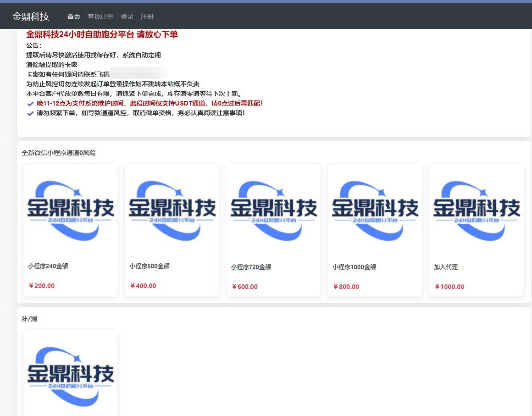Image resolution: width=532 pixels, height=416 pixels.
Task: Open the 注册 page from navbar
Action: click(147, 17)
